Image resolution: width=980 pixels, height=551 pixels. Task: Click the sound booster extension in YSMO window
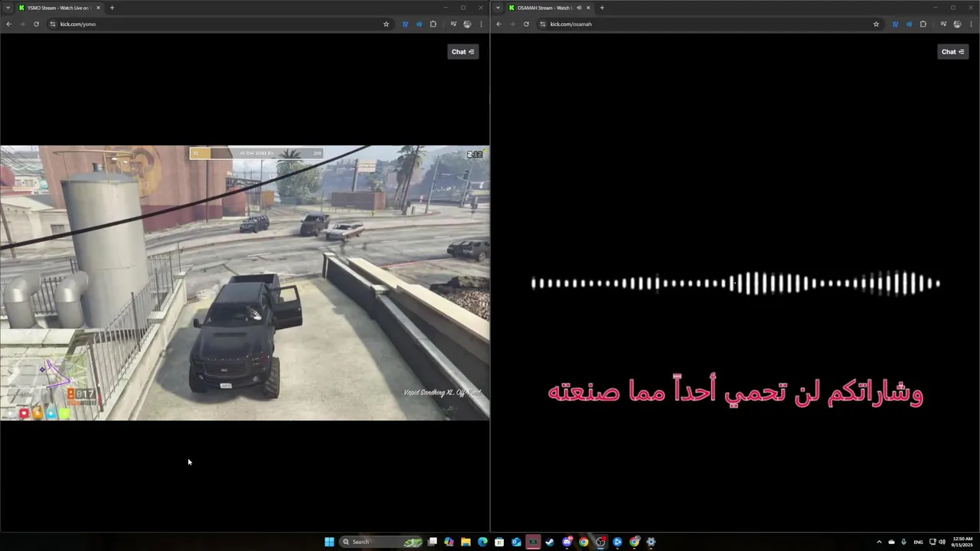419,24
